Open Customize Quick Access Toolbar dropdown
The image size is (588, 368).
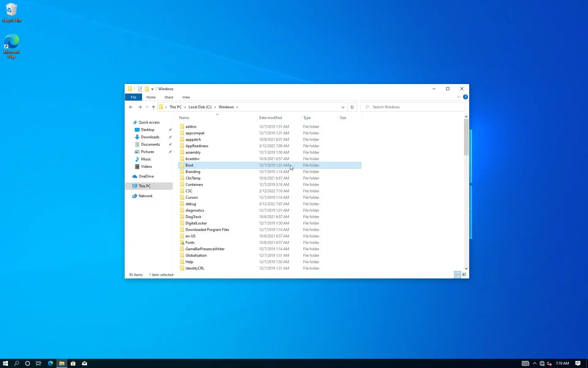(x=152, y=89)
